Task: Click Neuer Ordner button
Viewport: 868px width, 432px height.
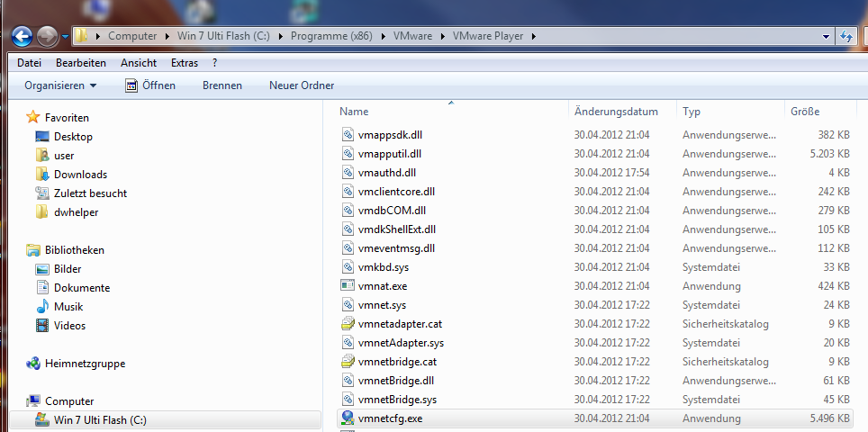Action: [x=302, y=85]
